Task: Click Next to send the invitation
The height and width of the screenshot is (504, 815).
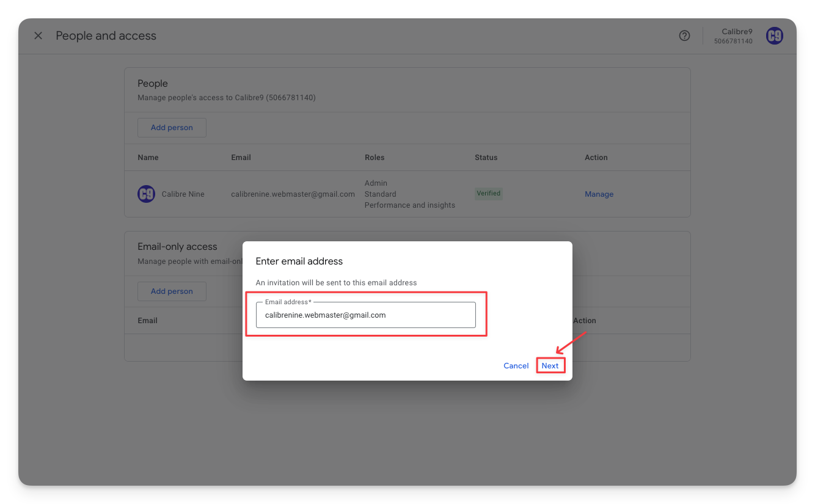Action: [x=550, y=365]
